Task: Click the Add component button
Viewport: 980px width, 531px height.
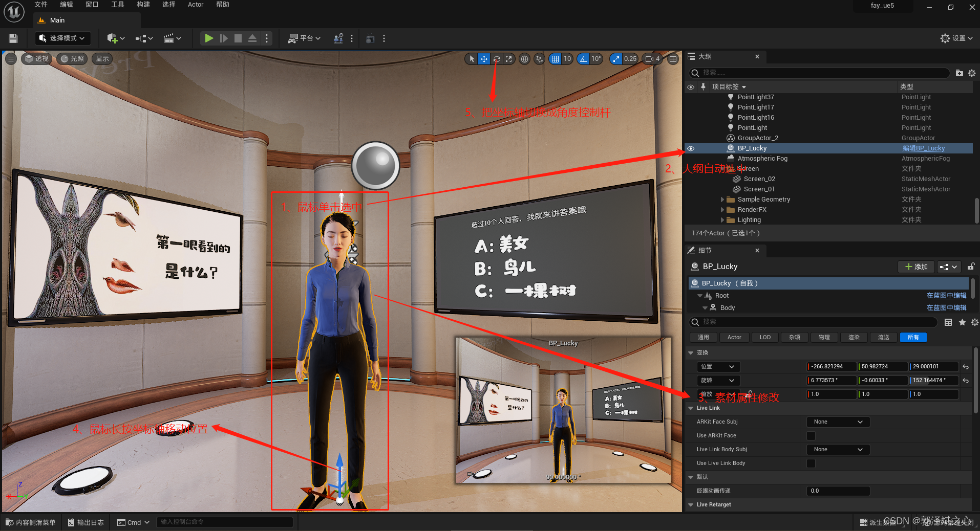Action: tap(916, 267)
